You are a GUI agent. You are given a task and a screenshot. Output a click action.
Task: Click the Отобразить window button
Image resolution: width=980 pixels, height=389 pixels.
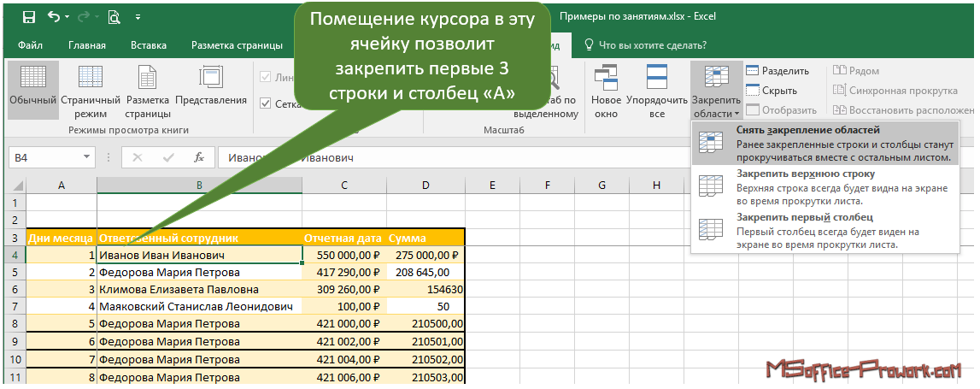pyautogui.click(x=781, y=110)
